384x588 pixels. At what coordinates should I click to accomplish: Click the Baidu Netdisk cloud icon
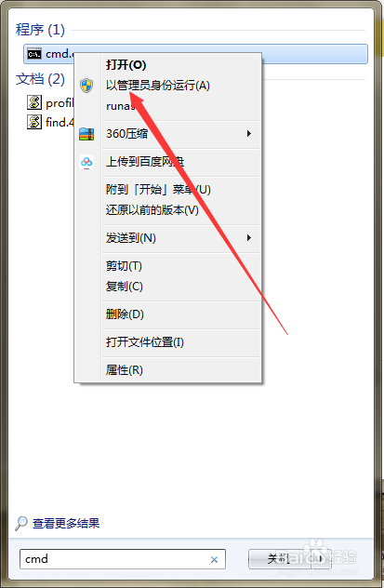[86, 162]
